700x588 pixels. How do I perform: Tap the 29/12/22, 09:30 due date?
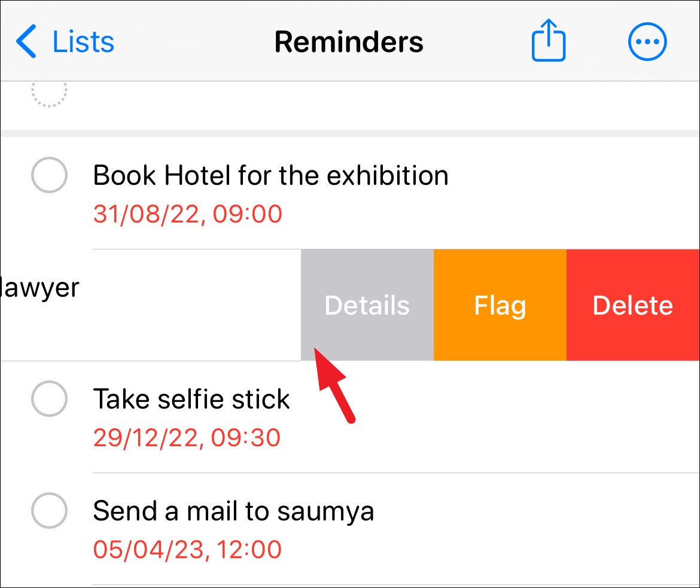187,437
